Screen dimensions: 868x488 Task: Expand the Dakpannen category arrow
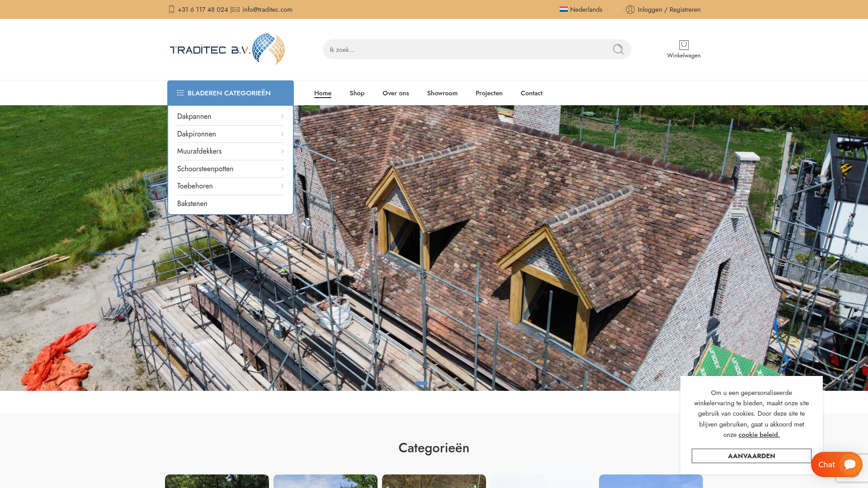tap(282, 117)
